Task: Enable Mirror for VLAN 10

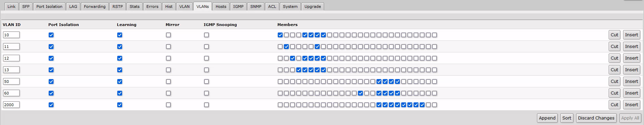Action: 168,35
